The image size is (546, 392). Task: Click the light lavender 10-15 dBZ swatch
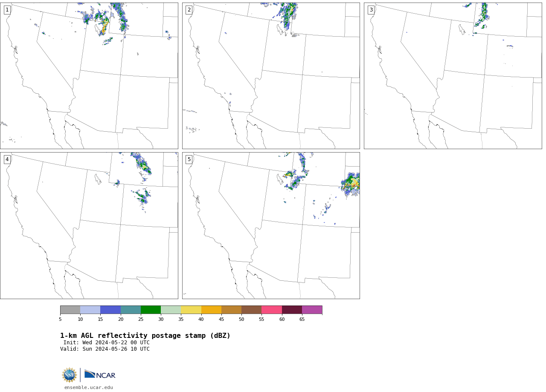pyautogui.click(x=90, y=310)
